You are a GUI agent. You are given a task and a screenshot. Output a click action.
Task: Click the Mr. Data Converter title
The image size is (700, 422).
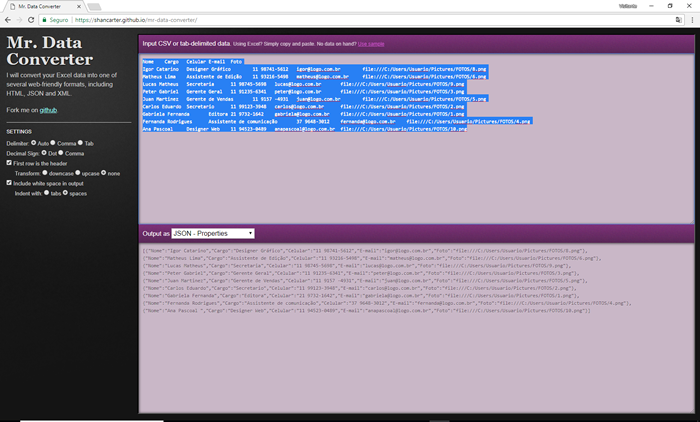[x=50, y=51]
